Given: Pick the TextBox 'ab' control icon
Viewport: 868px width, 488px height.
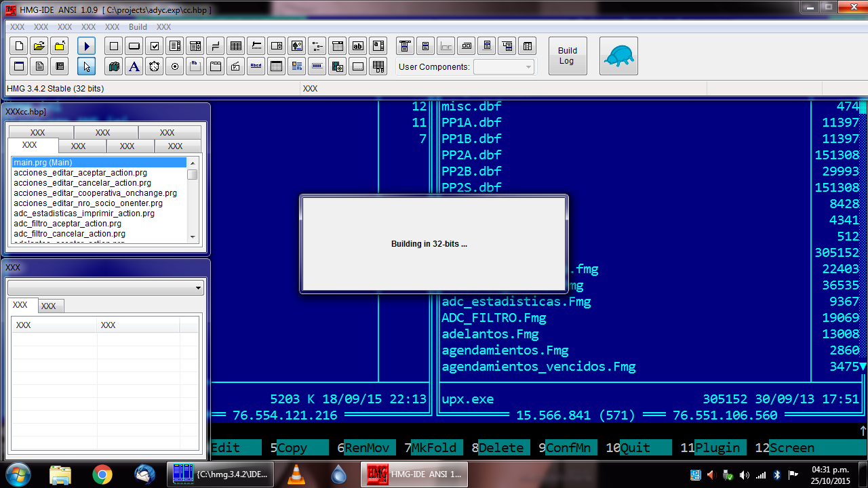Looking at the screenshot, I should (x=358, y=46).
